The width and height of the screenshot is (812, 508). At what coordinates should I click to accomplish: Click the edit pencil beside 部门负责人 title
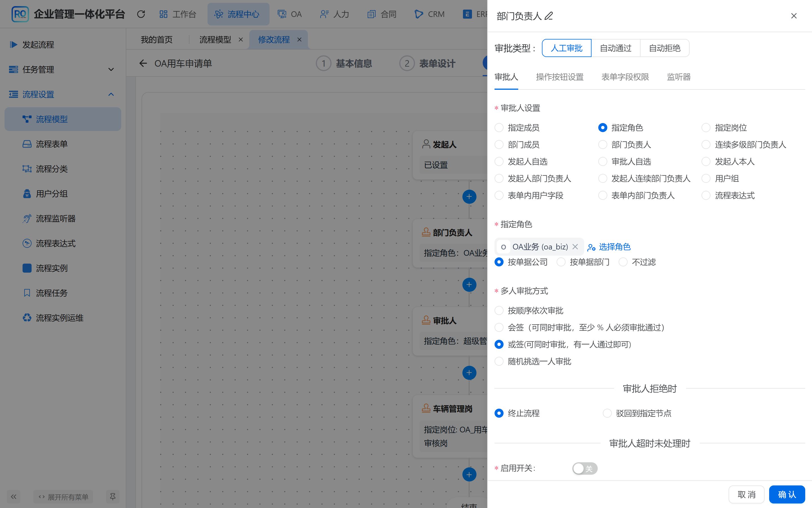tap(549, 16)
